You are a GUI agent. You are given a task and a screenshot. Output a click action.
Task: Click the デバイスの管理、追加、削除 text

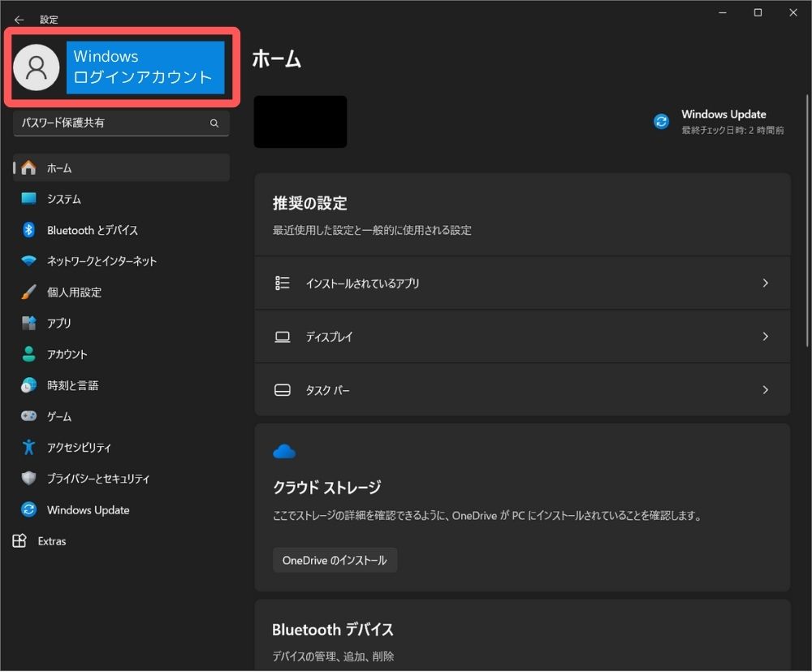click(333, 657)
